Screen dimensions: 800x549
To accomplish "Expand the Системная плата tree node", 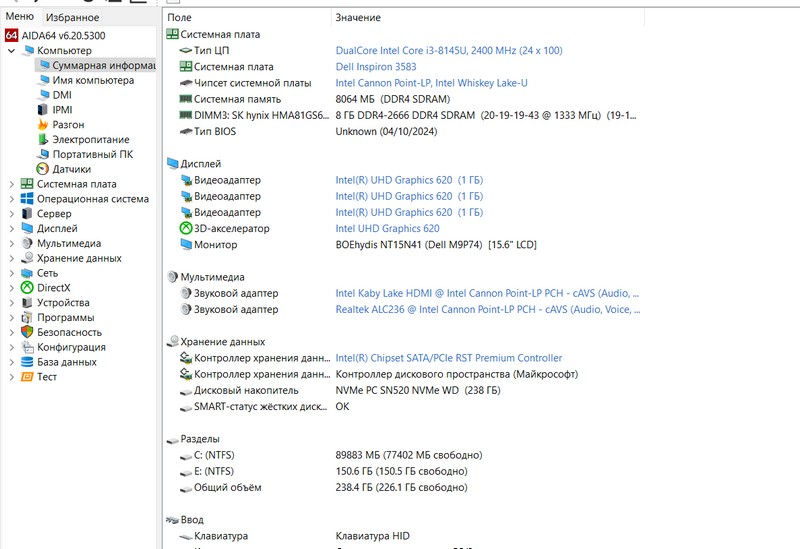I will [11, 184].
